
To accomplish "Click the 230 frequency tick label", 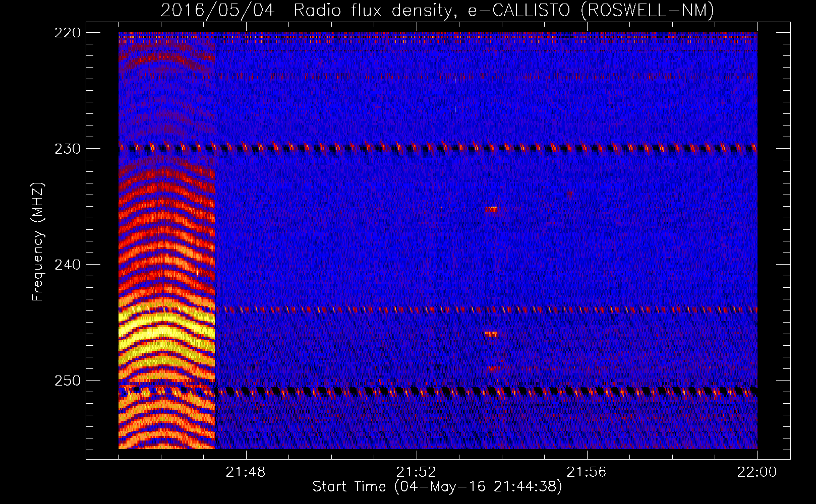I will [x=68, y=149].
